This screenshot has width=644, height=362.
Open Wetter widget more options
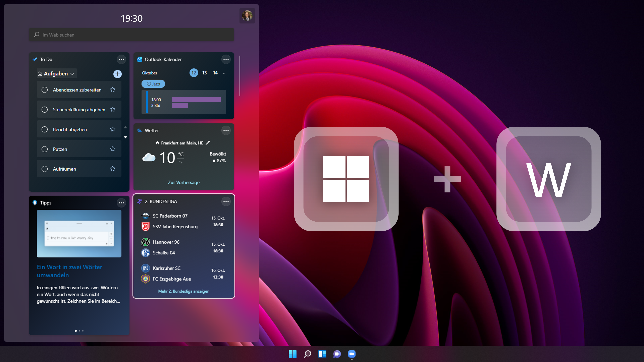click(226, 130)
